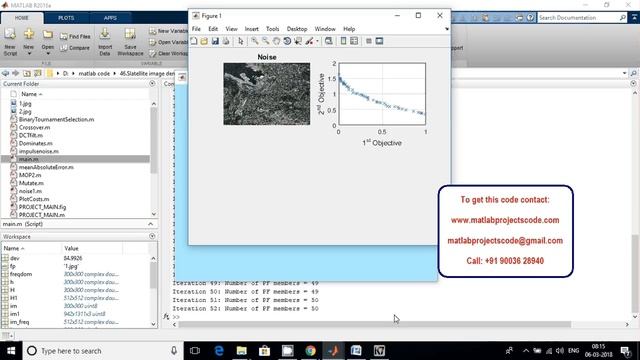640x360 pixels.
Task: Collapse the main.m (Script) details panel
Action: click(150, 224)
